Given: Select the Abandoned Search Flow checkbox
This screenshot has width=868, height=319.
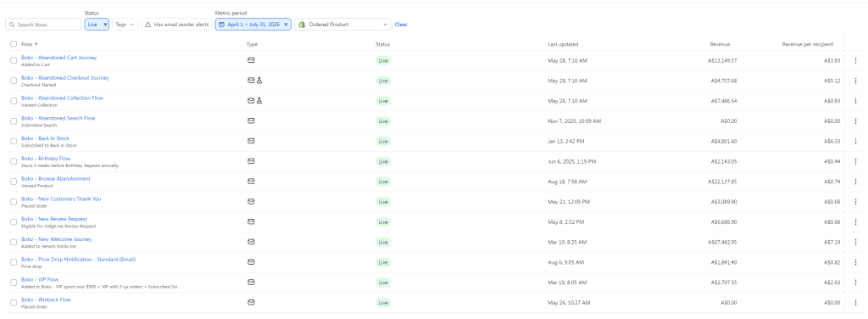Looking at the screenshot, I should (14, 121).
